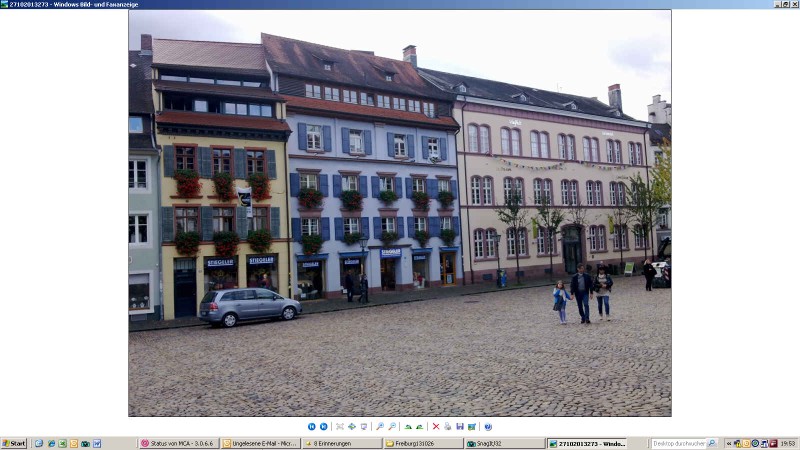Click the Desktop durchsuchen search field
Screen dimensions: 800x450
click(x=684, y=443)
